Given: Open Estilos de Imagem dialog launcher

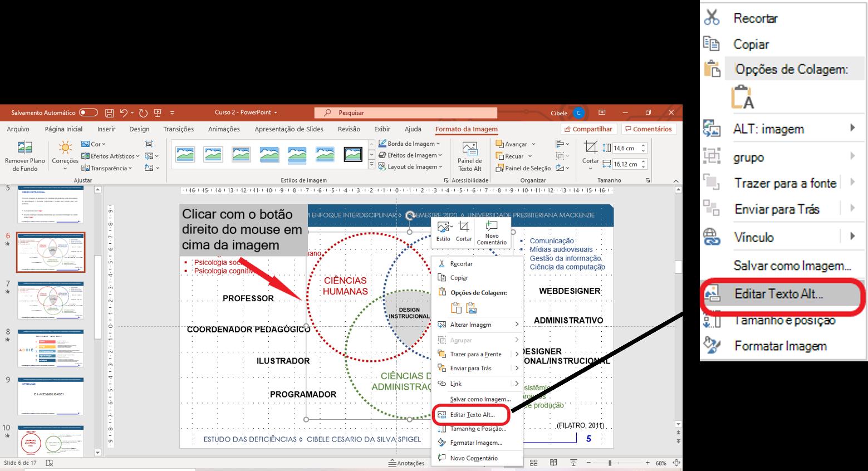Looking at the screenshot, I should 446,180.
